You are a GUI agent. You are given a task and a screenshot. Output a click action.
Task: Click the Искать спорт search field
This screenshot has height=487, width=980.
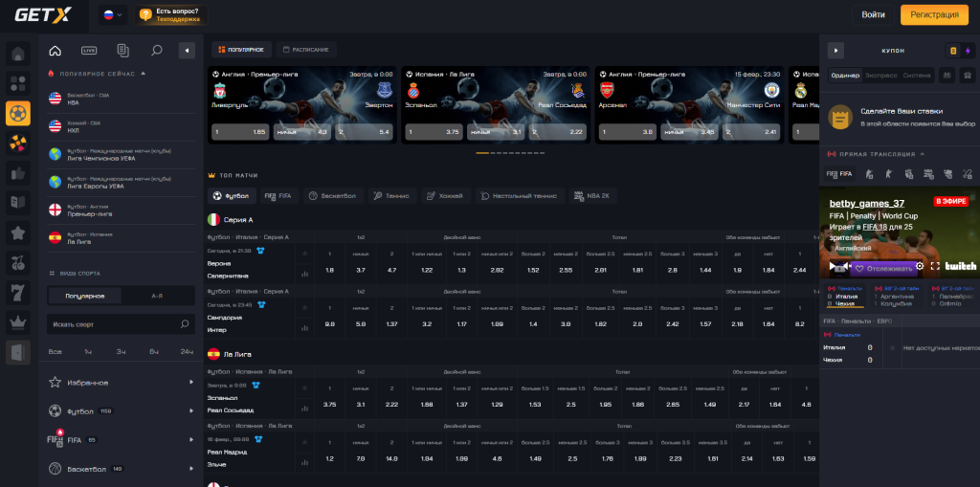pos(113,324)
